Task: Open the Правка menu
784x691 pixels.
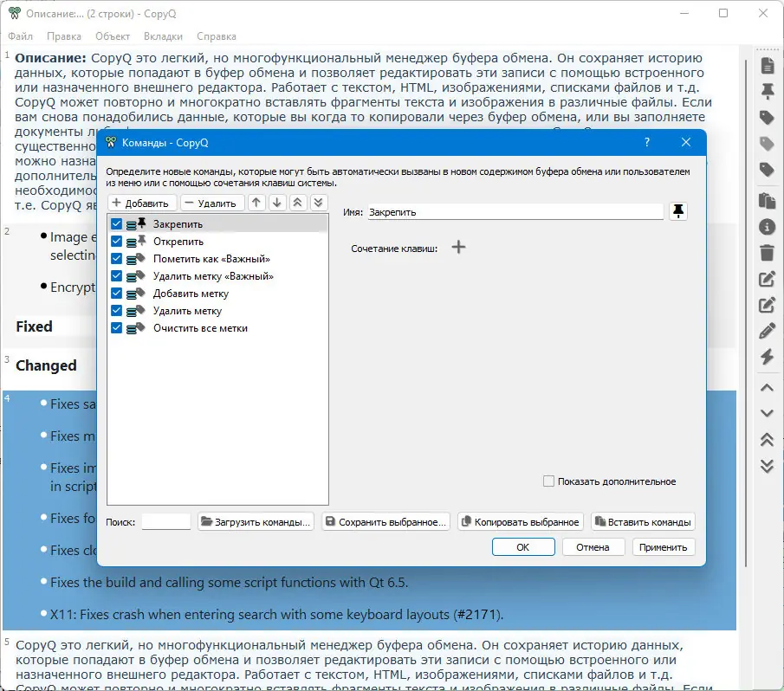Action: (64, 36)
